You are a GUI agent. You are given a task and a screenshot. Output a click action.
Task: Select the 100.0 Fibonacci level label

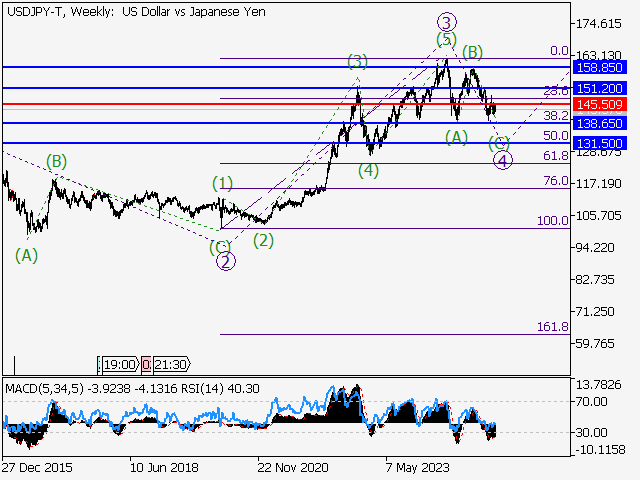tap(553, 221)
